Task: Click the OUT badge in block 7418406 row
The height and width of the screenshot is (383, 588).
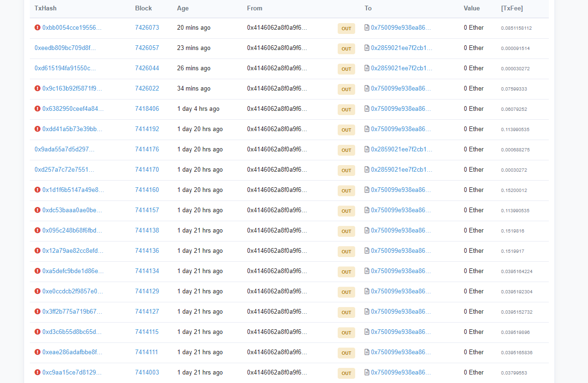Action: coord(346,109)
